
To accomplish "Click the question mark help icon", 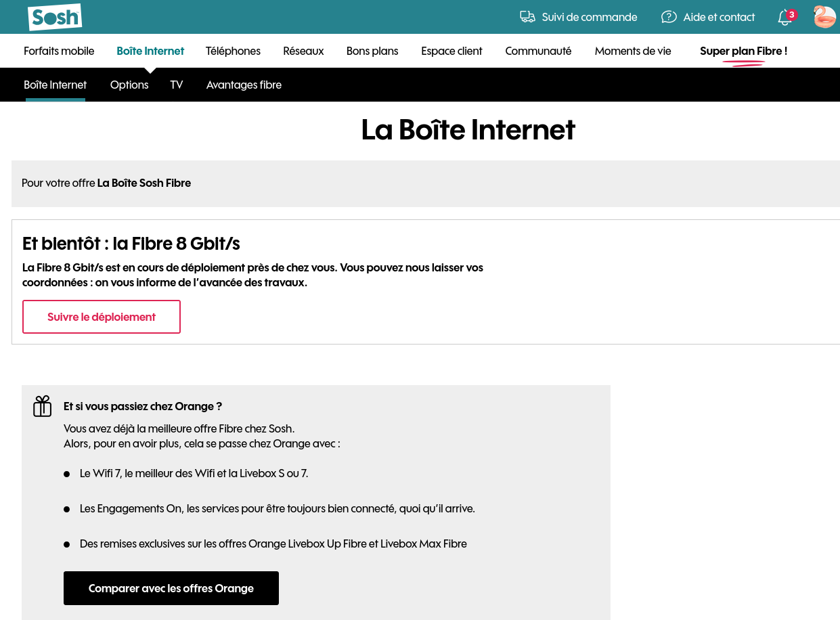I will [669, 17].
